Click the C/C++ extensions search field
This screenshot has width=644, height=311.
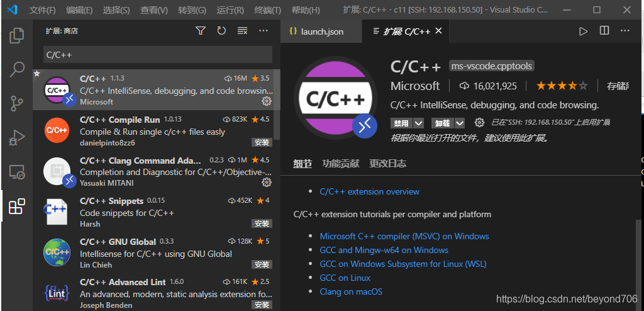(158, 55)
